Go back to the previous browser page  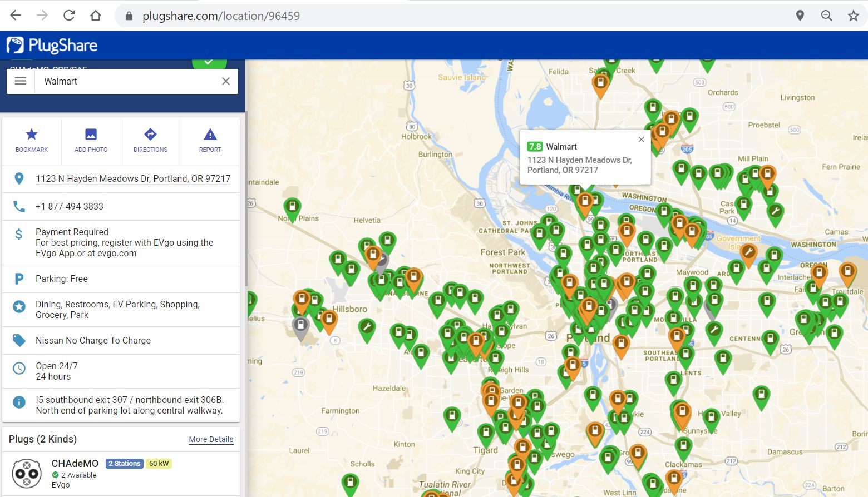16,16
